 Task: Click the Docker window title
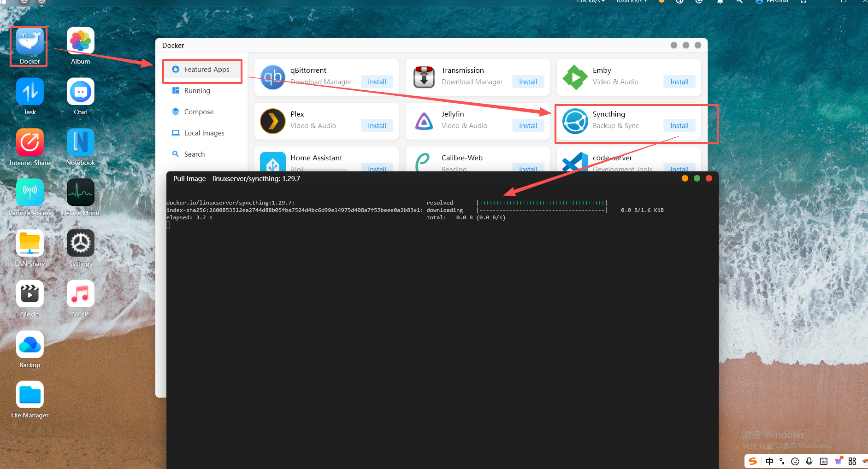pos(173,46)
